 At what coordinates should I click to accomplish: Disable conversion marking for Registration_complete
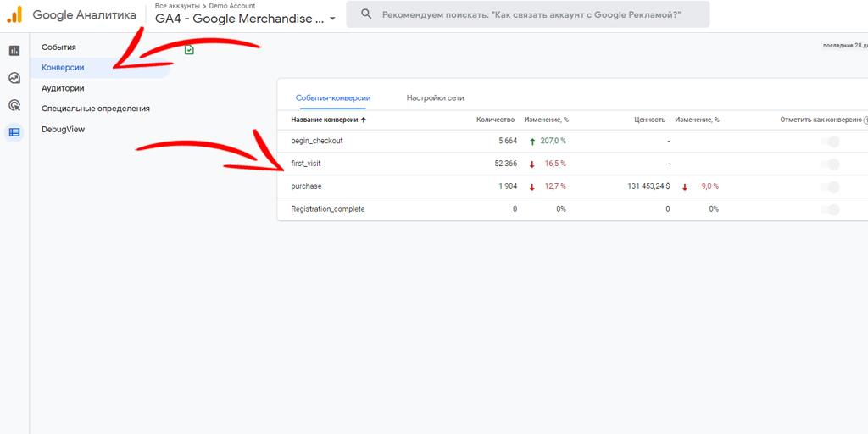[x=831, y=209]
